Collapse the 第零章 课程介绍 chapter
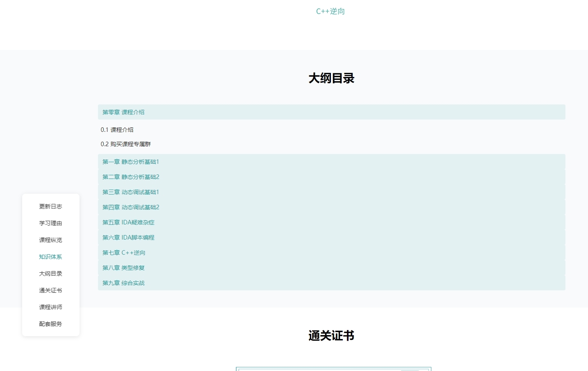The height and width of the screenshot is (371, 588). point(123,112)
